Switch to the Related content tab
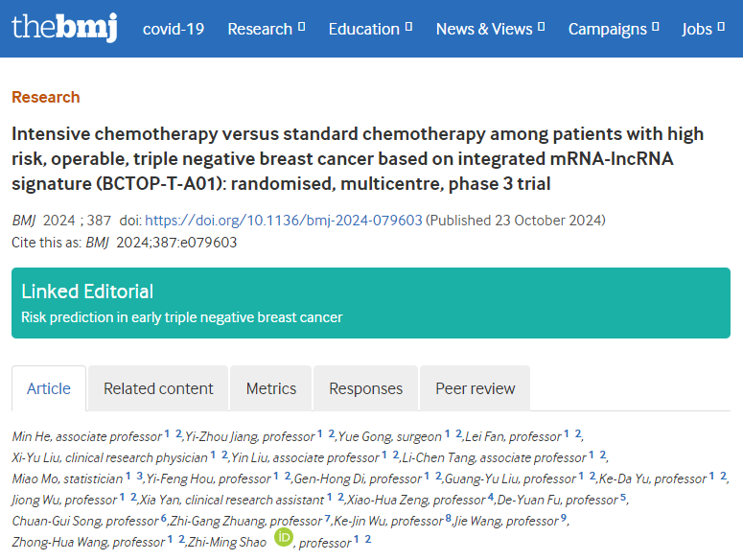Image resolution: width=743 pixels, height=560 pixels. coord(158,388)
